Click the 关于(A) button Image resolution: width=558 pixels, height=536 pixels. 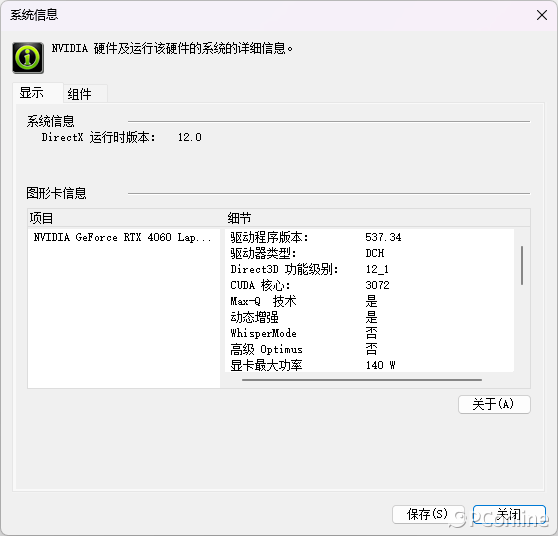[494, 404]
